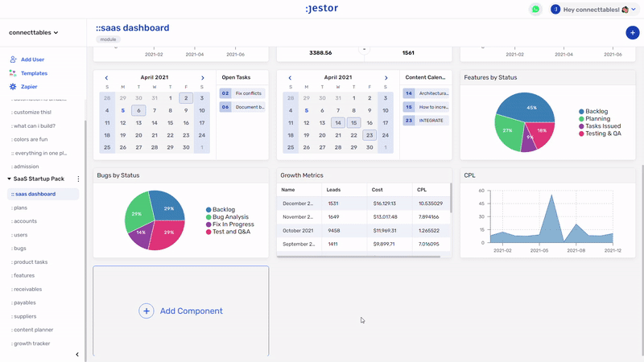Click the Growth Metrics horizontal scrollbar

pos(358,257)
